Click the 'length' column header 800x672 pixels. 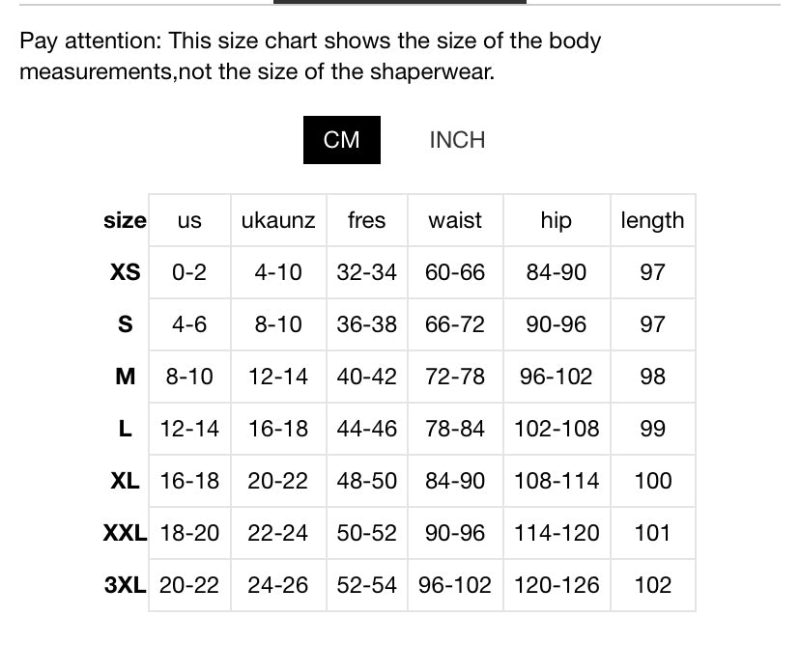pyautogui.click(x=652, y=220)
